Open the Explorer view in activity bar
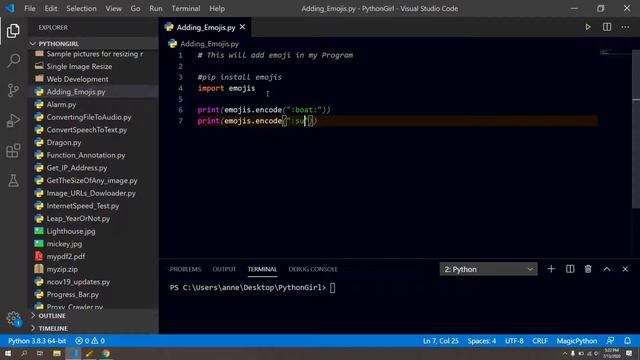Viewport: 640px width, 360px height. point(13,31)
